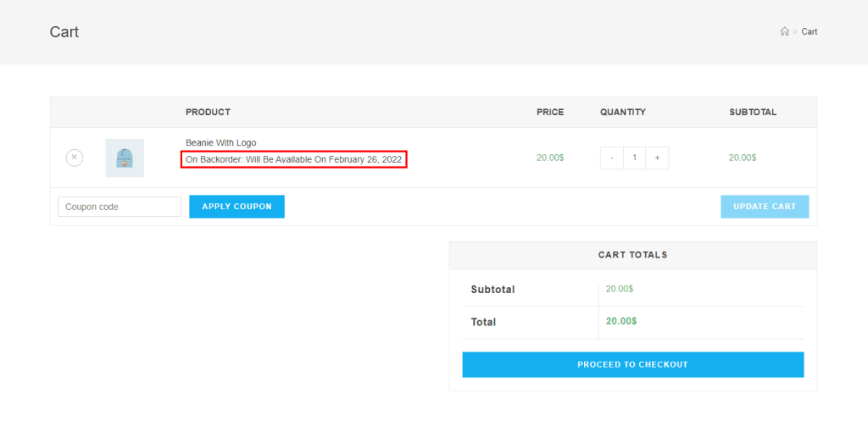This screenshot has height=421, width=868.
Task: Proceed to checkout
Action: point(632,364)
